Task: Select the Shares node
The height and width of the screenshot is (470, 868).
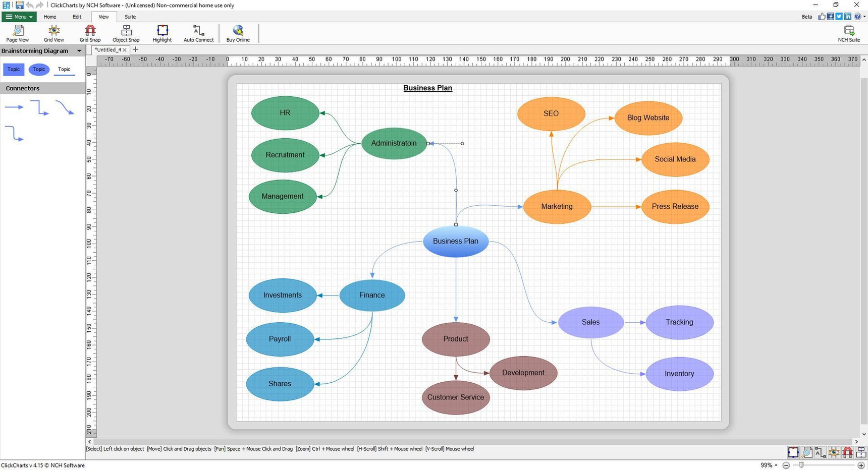Action: 280,384
